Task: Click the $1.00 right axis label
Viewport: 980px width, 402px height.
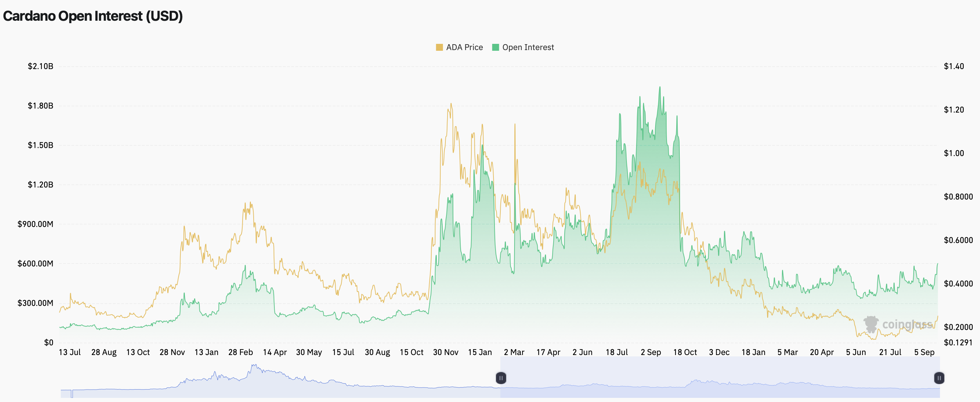Action: point(954,153)
